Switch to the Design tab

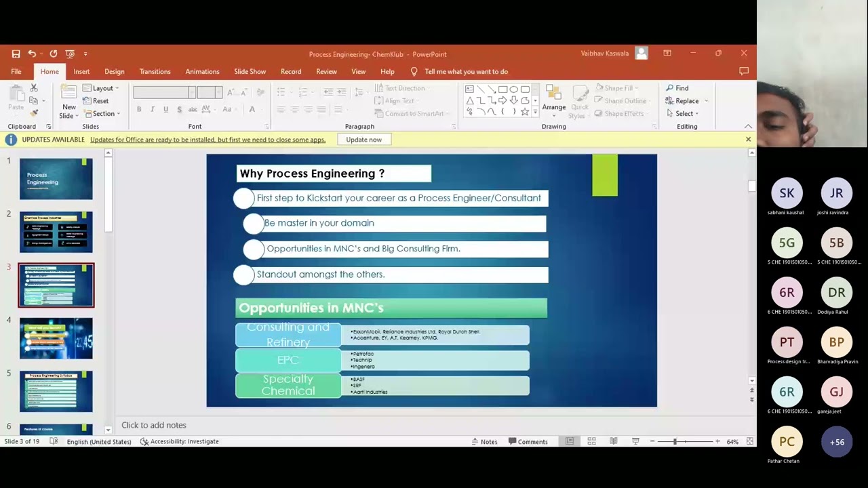(114, 71)
